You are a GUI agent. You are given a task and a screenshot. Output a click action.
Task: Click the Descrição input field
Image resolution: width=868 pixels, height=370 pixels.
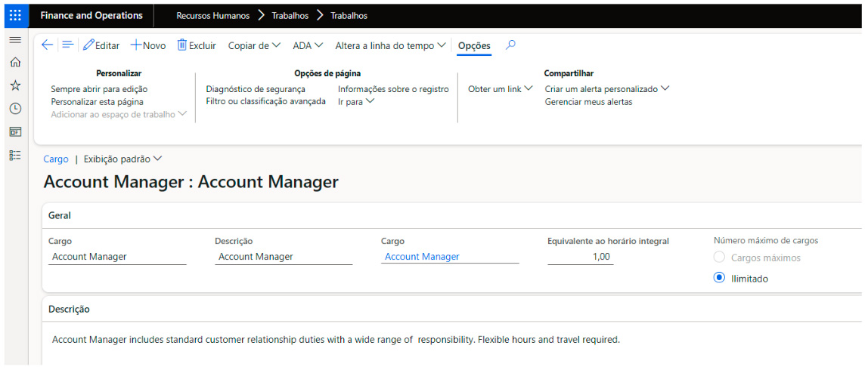pyautogui.click(x=283, y=257)
